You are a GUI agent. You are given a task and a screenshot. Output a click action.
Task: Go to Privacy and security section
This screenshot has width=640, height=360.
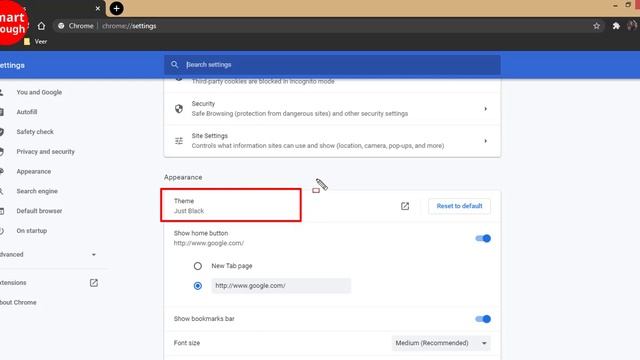(46, 151)
